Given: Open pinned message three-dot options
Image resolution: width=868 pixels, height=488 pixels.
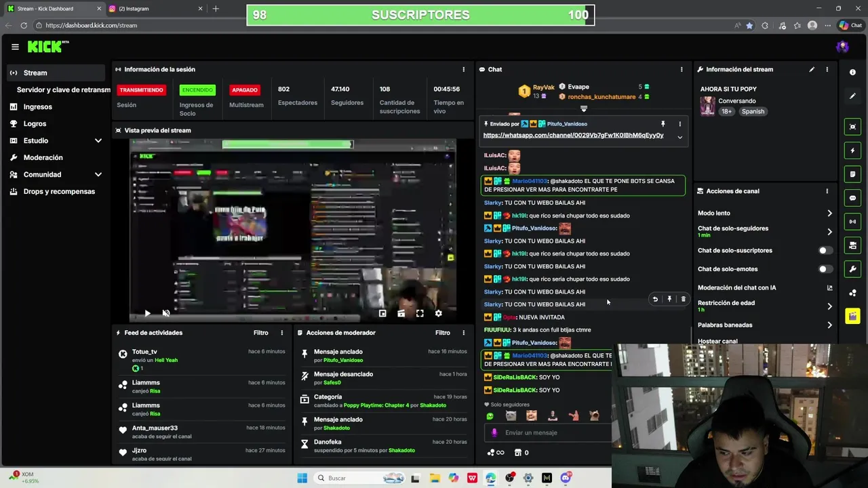Looking at the screenshot, I should (679, 124).
